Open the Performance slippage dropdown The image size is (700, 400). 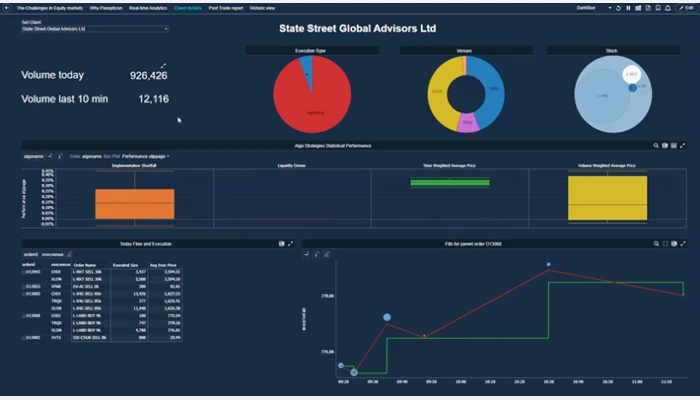[146, 156]
